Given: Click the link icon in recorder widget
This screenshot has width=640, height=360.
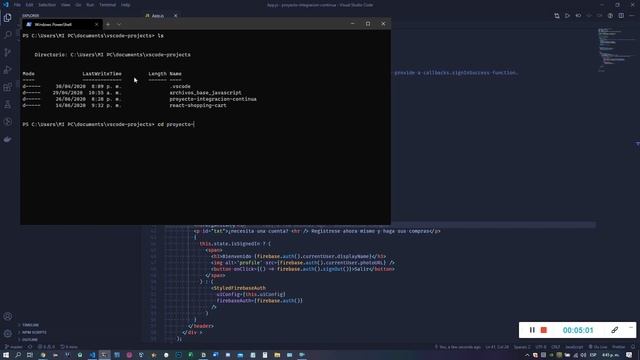Looking at the screenshot, I should click(x=614, y=330).
